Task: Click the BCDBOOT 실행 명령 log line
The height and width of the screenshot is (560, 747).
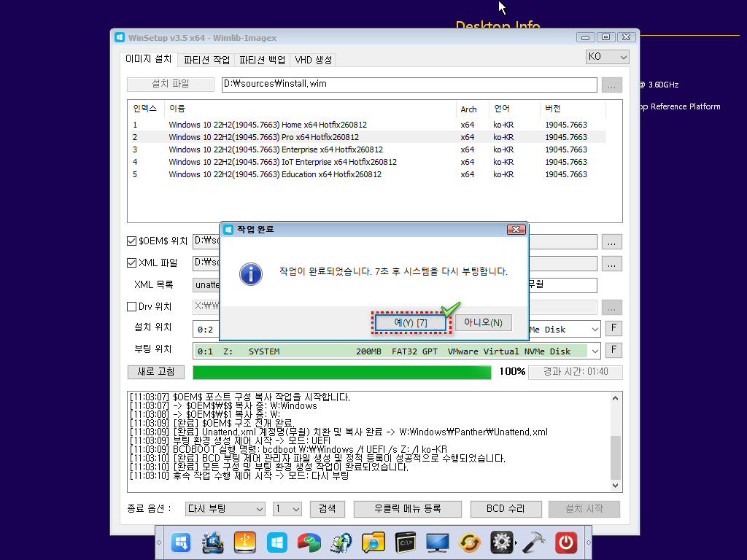Action: 288,449
